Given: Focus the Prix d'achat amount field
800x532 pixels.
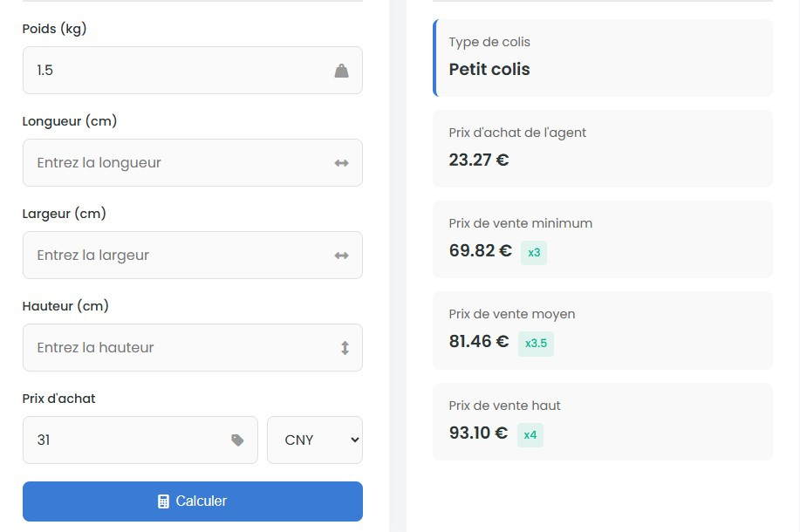Looking at the screenshot, I should [126, 440].
